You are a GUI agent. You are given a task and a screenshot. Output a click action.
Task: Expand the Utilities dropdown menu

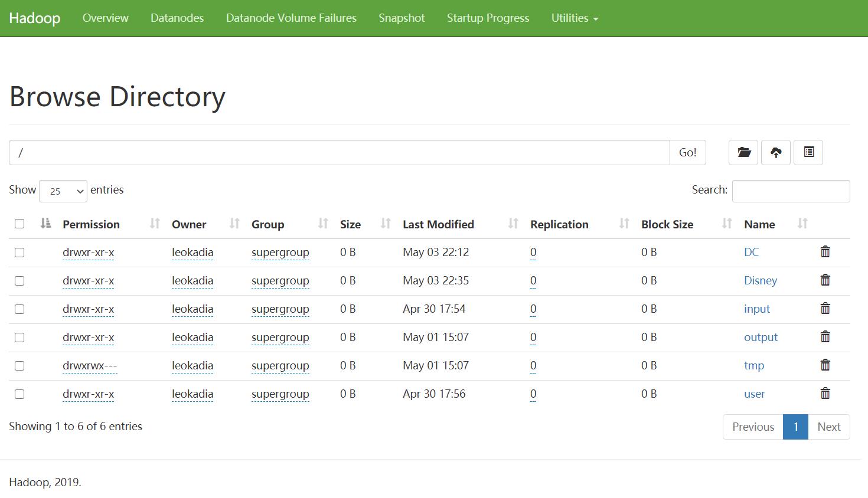click(575, 18)
